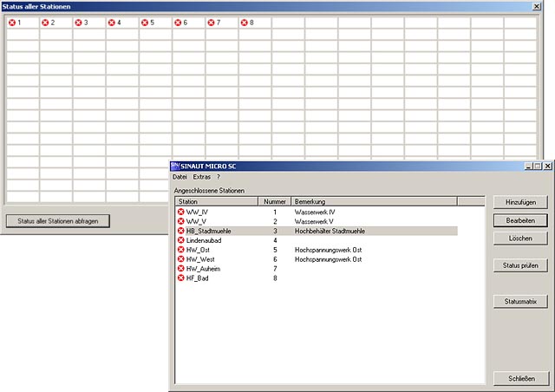Open the Extras menu
The width and height of the screenshot is (555, 392).
(201, 177)
